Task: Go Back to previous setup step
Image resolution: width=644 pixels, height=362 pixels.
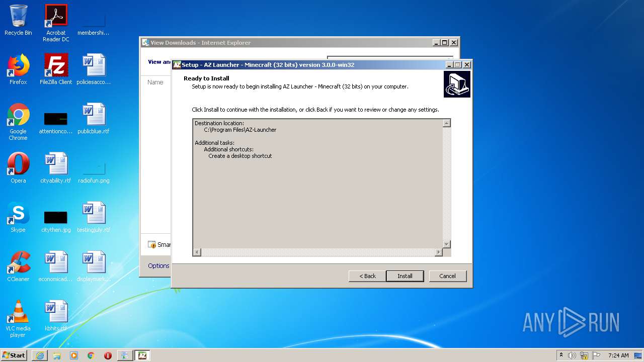Action: pyautogui.click(x=367, y=276)
